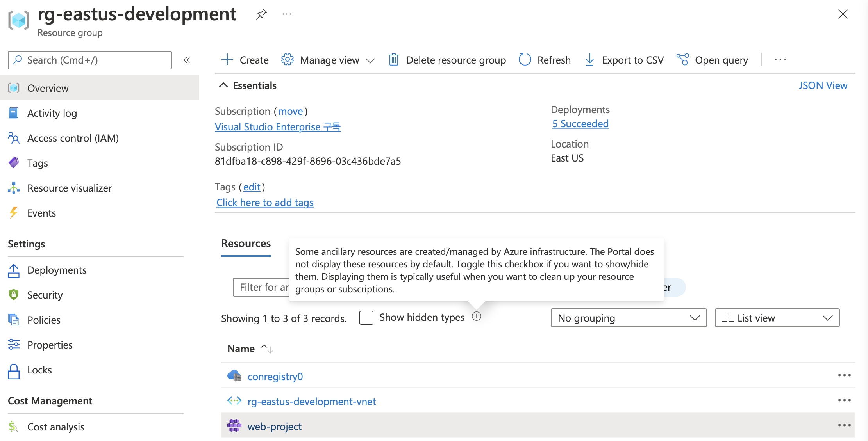This screenshot has height=441, width=868.
Task: Collapse the Essentials section
Action: click(223, 85)
